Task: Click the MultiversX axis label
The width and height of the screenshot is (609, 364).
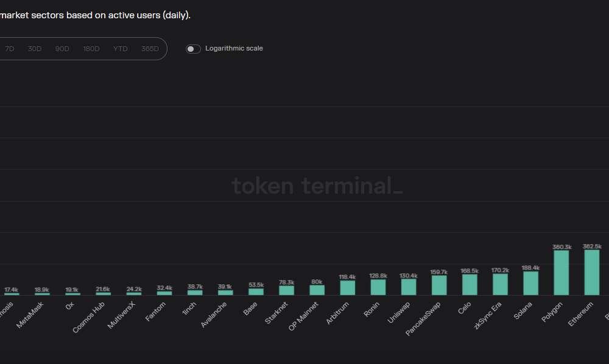Action: 121,315
